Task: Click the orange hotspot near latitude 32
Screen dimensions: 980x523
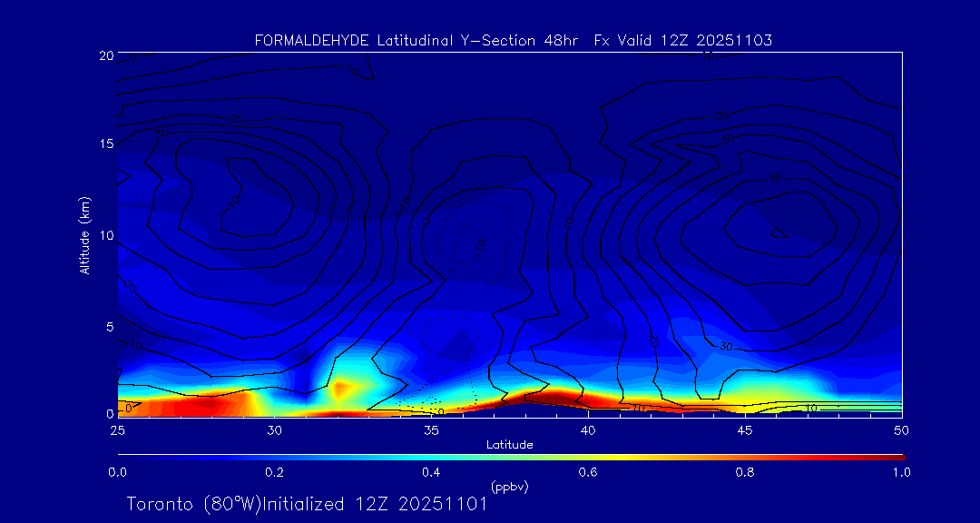Action: (x=341, y=390)
